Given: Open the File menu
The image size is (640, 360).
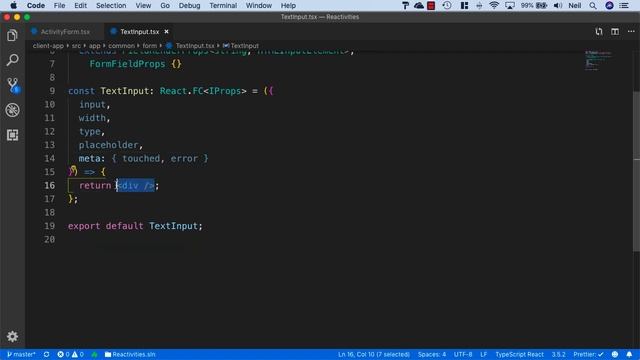Looking at the screenshot, I should coord(59,5).
